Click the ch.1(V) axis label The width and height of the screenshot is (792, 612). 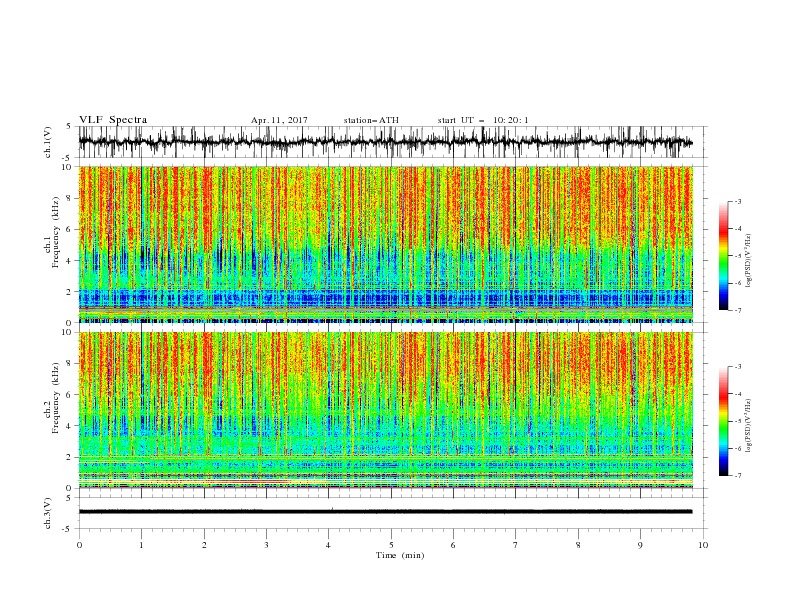coord(48,142)
